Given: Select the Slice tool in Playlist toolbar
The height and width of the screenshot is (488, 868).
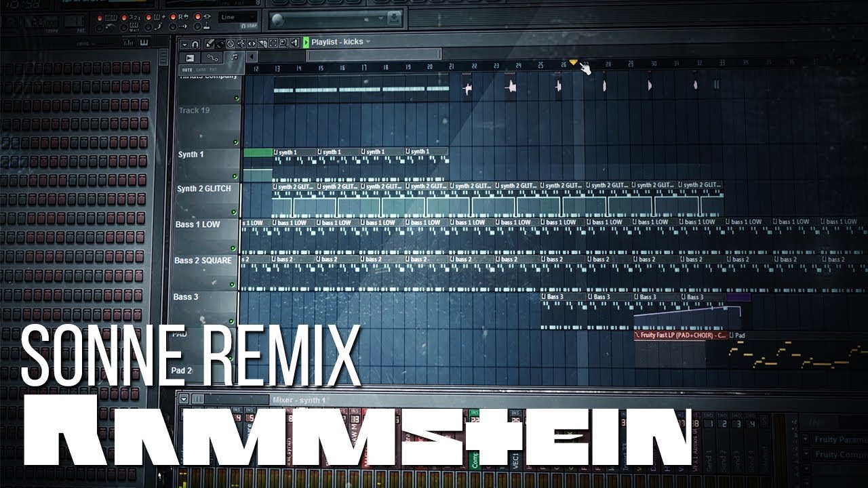Looking at the screenshot, I should pyautogui.click(x=262, y=43).
